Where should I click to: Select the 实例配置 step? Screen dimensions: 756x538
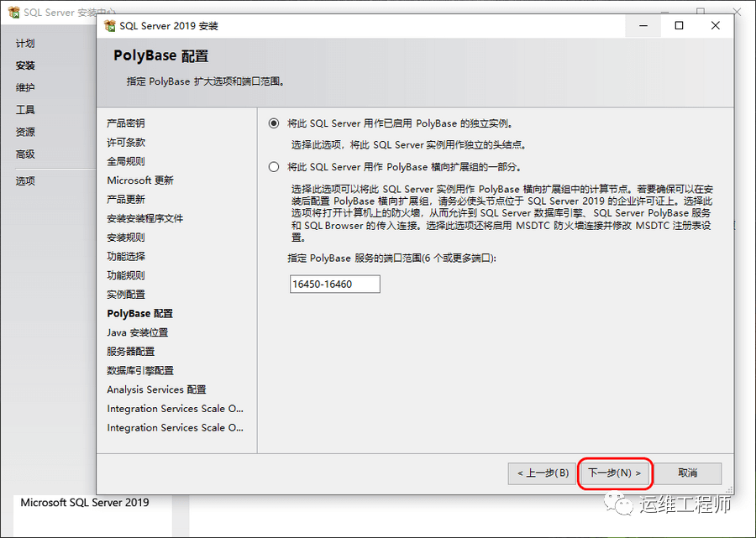126,295
